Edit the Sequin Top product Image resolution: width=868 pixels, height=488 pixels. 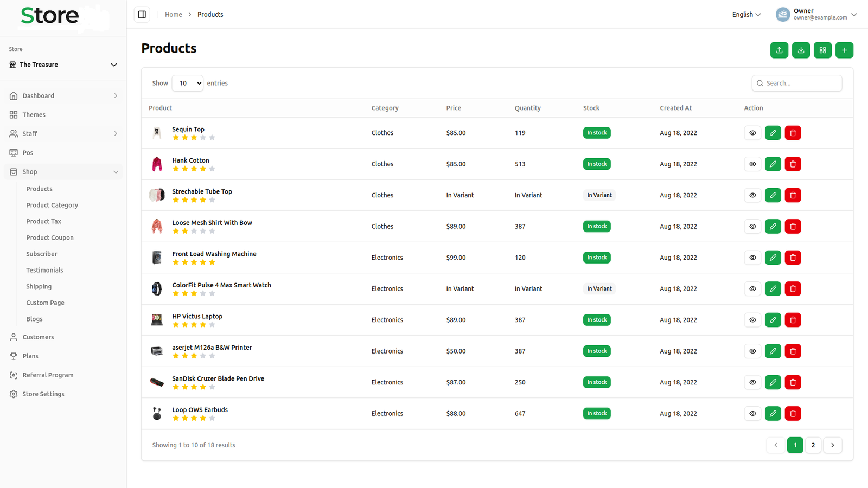pos(773,133)
